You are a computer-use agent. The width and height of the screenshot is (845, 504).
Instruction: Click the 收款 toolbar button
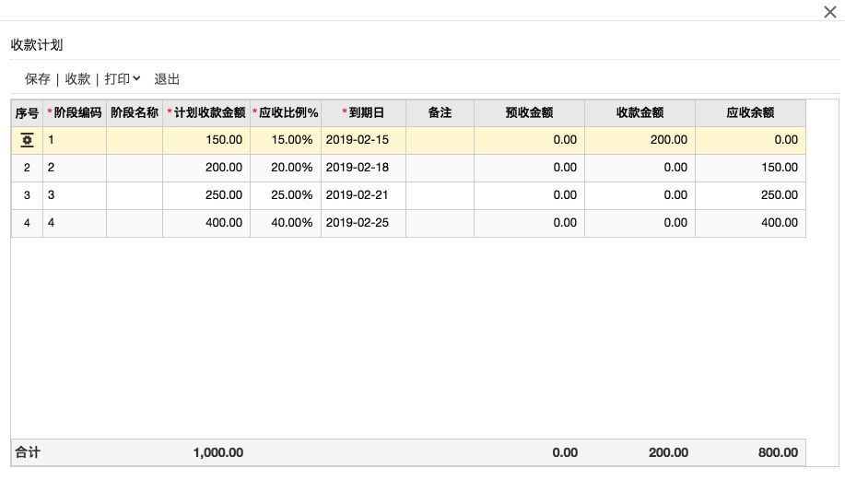click(x=77, y=79)
